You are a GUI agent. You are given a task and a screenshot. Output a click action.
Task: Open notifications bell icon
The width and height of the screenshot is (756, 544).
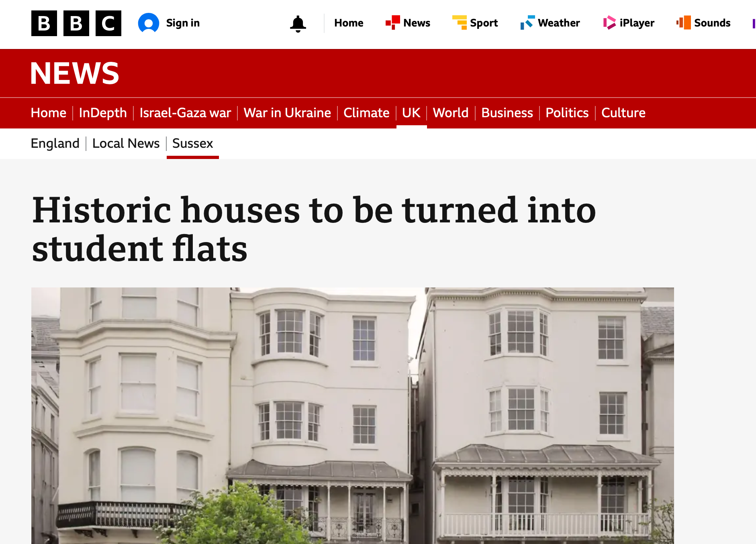pos(298,24)
